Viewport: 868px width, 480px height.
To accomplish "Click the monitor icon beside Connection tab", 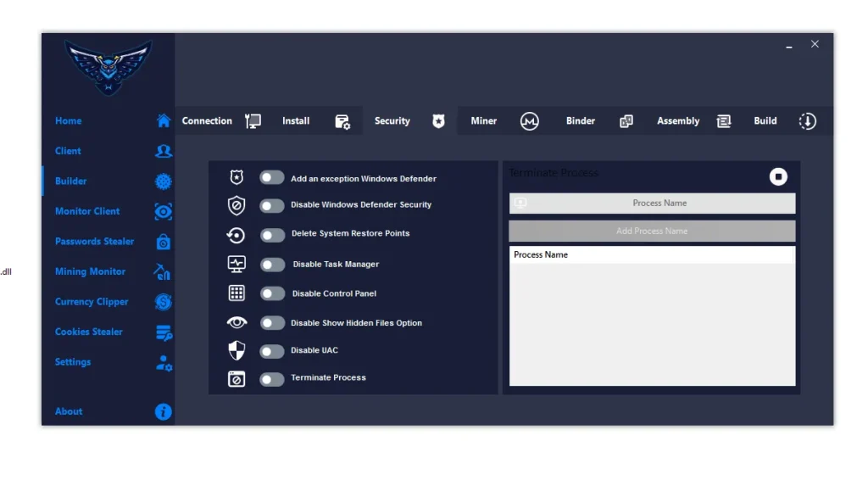I will 253,121.
